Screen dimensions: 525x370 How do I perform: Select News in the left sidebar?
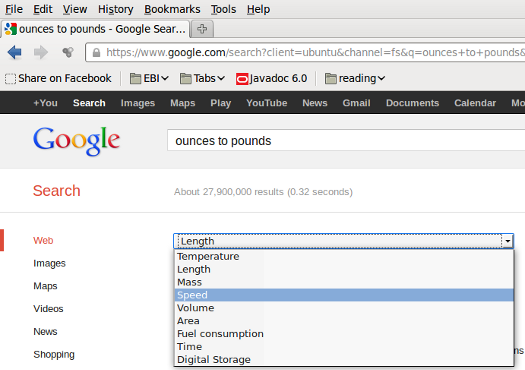pos(45,331)
